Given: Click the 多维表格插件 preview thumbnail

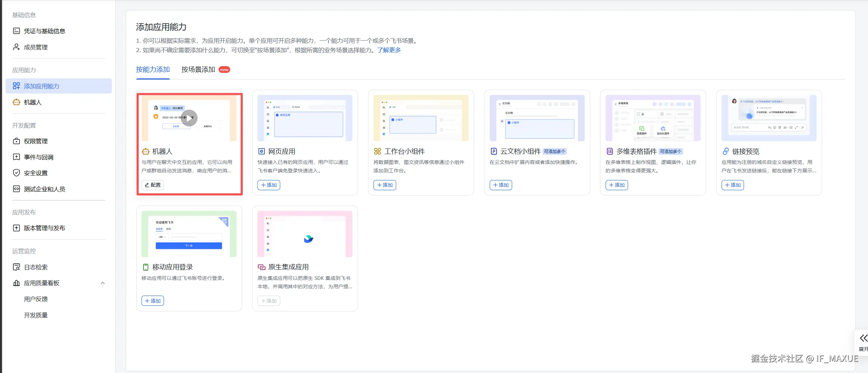Looking at the screenshot, I should point(653,118).
